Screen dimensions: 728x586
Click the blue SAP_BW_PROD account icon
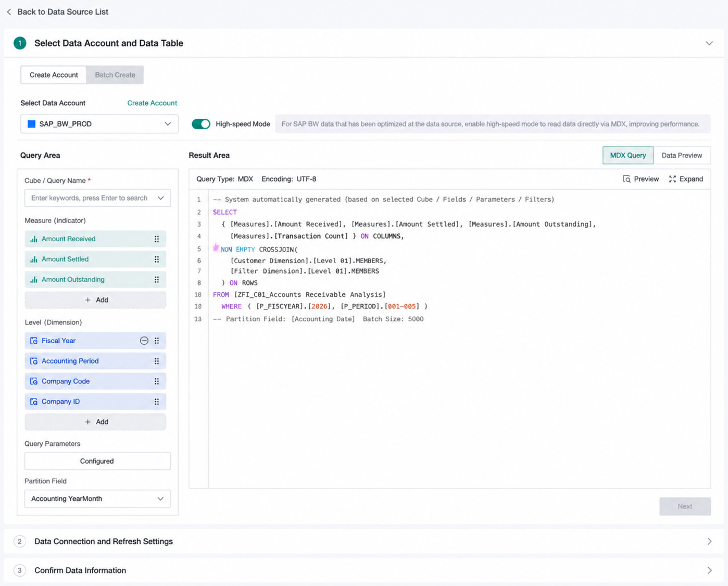pos(31,124)
